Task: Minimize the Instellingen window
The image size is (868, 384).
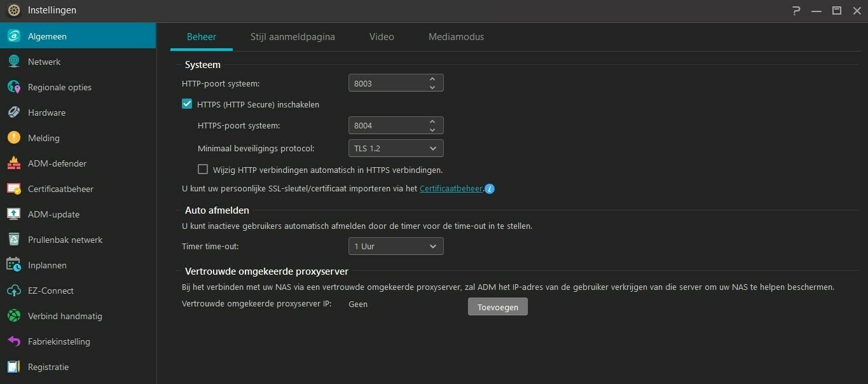Action: coord(816,10)
